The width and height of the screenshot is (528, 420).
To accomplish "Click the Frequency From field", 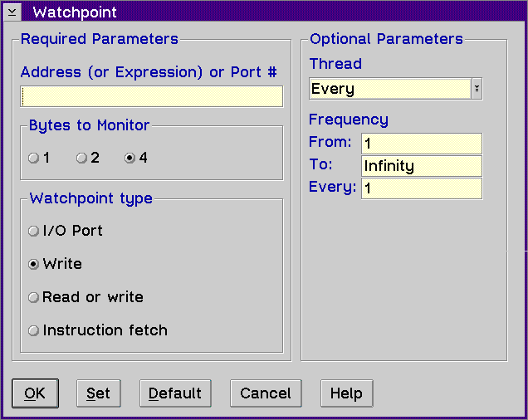I will coord(422,144).
